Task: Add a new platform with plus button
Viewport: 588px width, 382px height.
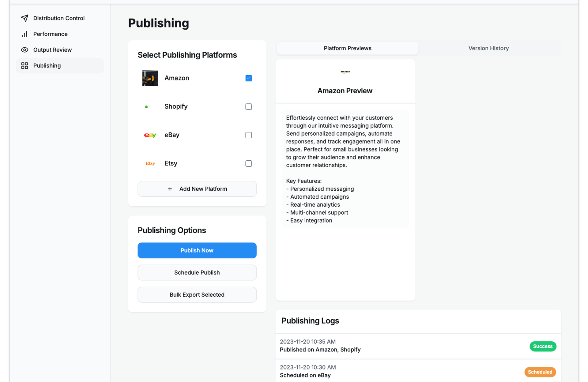Action: click(197, 189)
